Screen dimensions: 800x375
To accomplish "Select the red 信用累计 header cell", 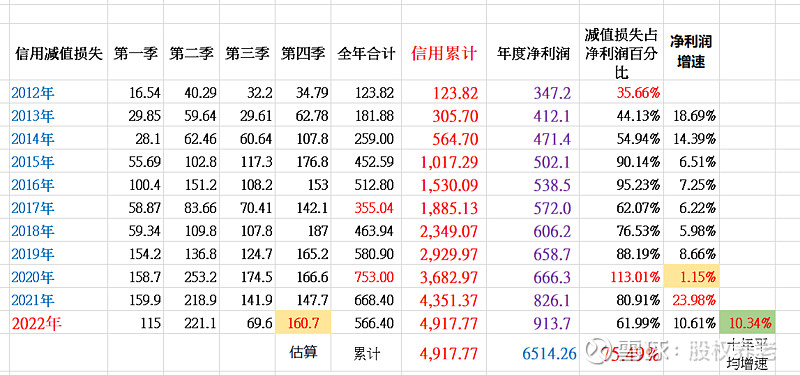I will (x=444, y=53).
